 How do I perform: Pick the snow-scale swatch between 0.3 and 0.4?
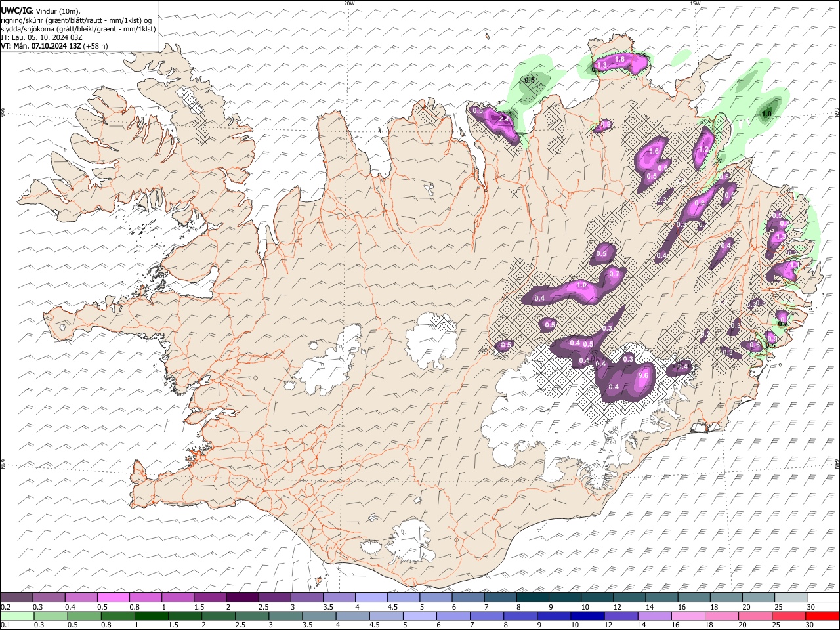coord(49,597)
